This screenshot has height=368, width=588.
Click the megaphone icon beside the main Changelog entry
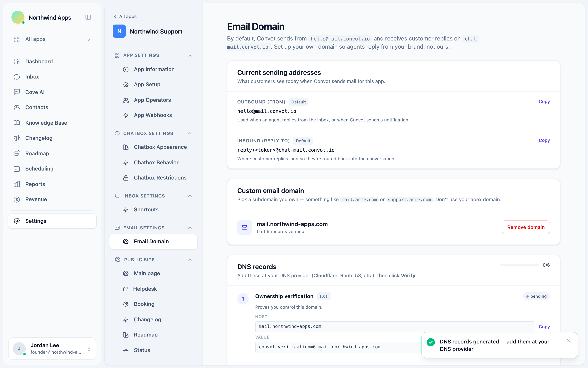point(17,138)
